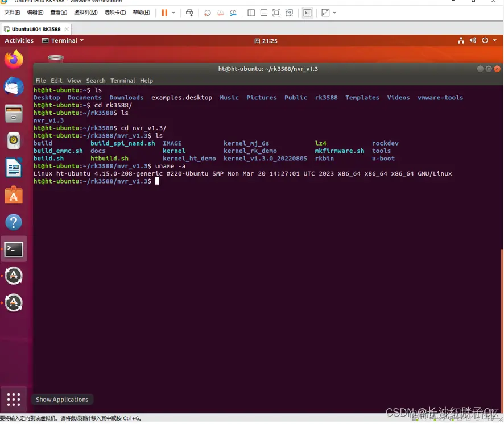The image size is (504, 424).
Task: Toggle the console view icon in VMware toolbar
Action: click(x=308, y=13)
